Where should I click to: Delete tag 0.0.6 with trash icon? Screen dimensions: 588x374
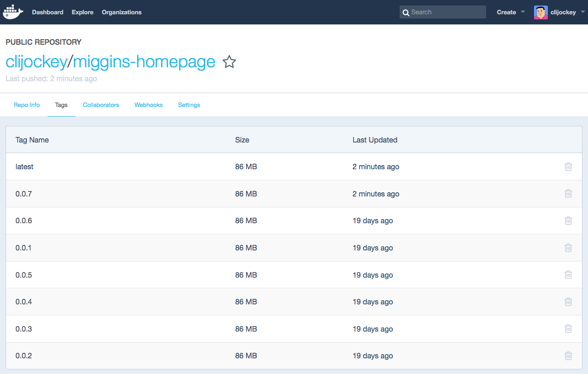(x=568, y=220)
